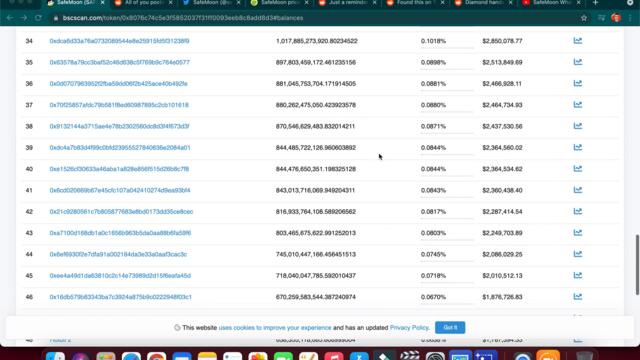
Task: Go back in browser history
Action: [x=10, y=18]
